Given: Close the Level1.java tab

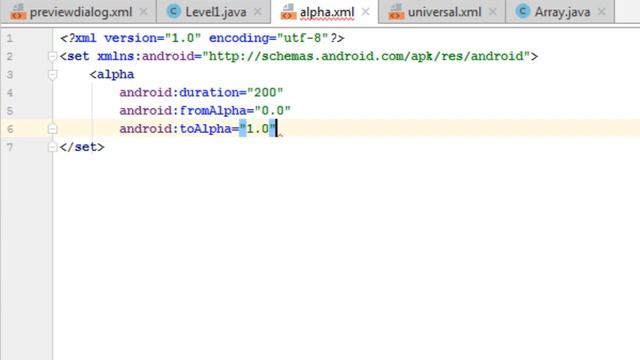Looking at the screenshot, I should (258, 12).
